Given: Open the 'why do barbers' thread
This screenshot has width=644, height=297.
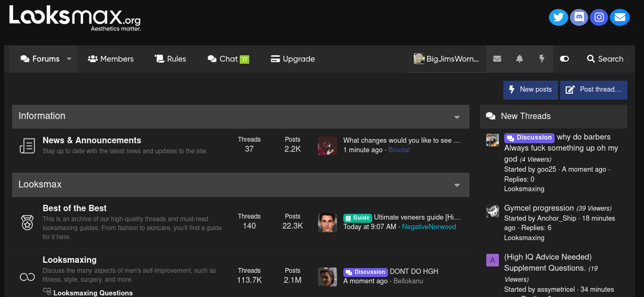Looking at the screenshot, I should 561,148.
